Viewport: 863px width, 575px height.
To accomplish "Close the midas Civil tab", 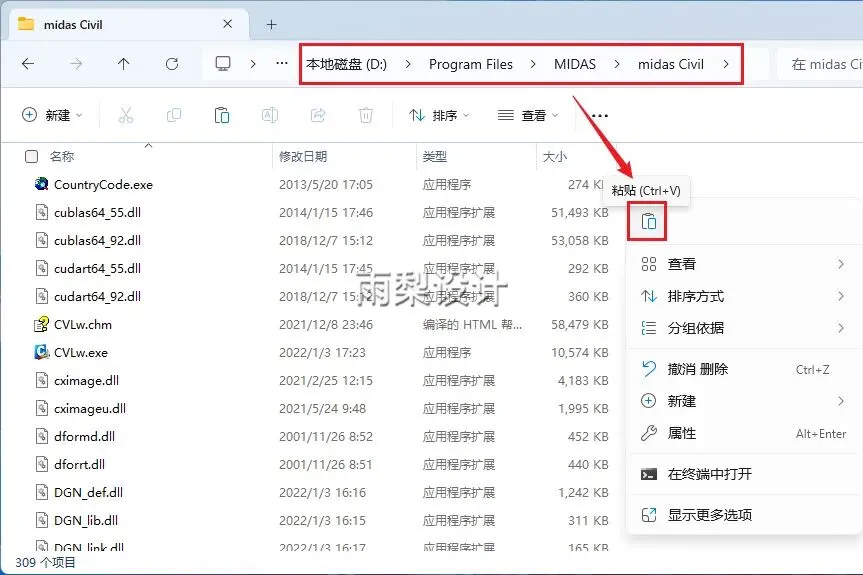I will tap(228, 24).
